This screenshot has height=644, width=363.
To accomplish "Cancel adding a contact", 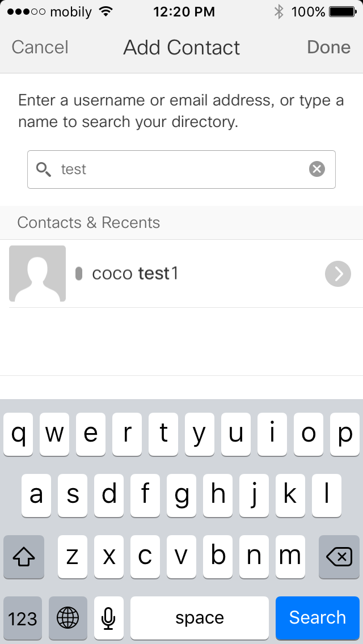I will (x=40, y=47).
